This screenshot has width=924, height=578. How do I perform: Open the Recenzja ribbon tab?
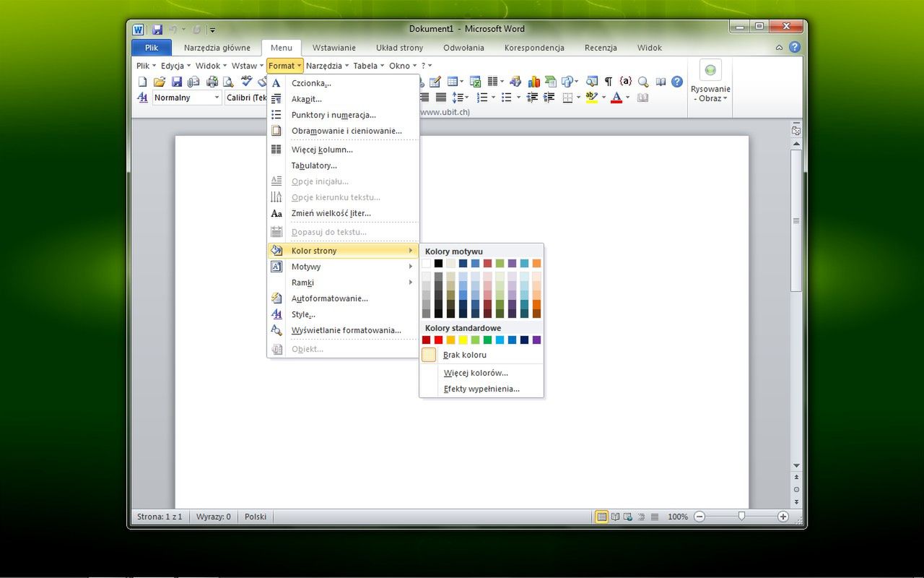[x=601, y=48]
